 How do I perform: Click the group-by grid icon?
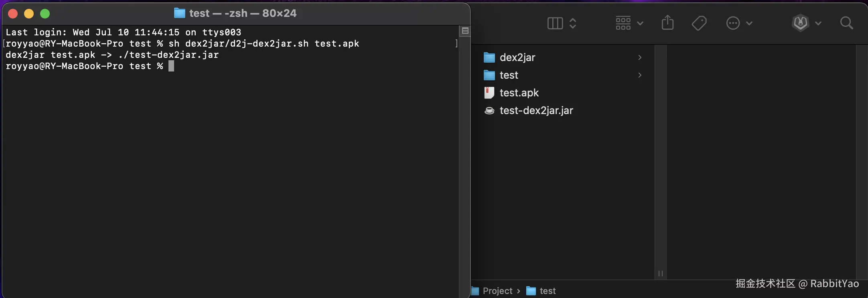click(623, 23)
